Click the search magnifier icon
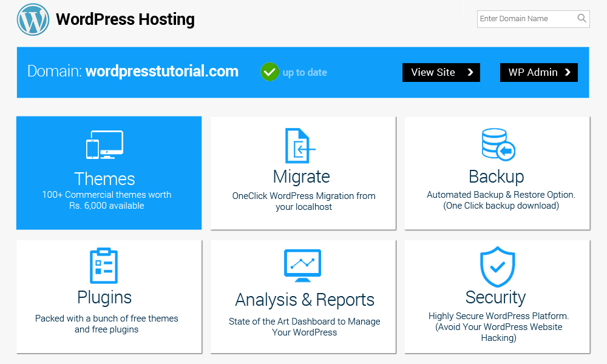The image size is (607, 364). [582, 19]
